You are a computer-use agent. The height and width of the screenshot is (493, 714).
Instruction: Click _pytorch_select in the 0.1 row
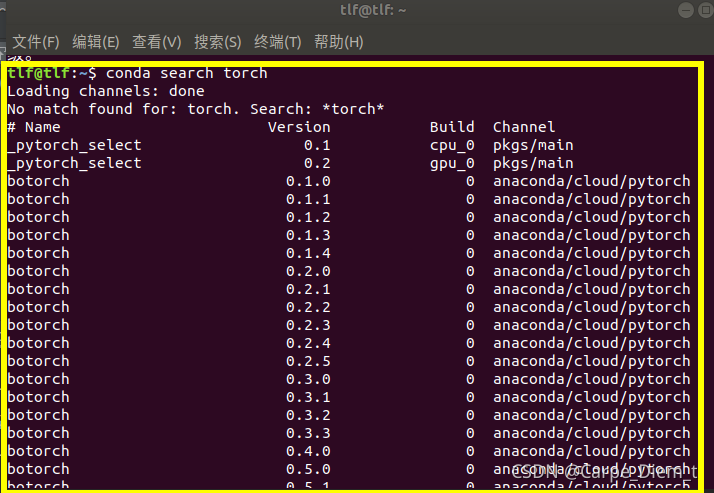click(x=74, y=145)
